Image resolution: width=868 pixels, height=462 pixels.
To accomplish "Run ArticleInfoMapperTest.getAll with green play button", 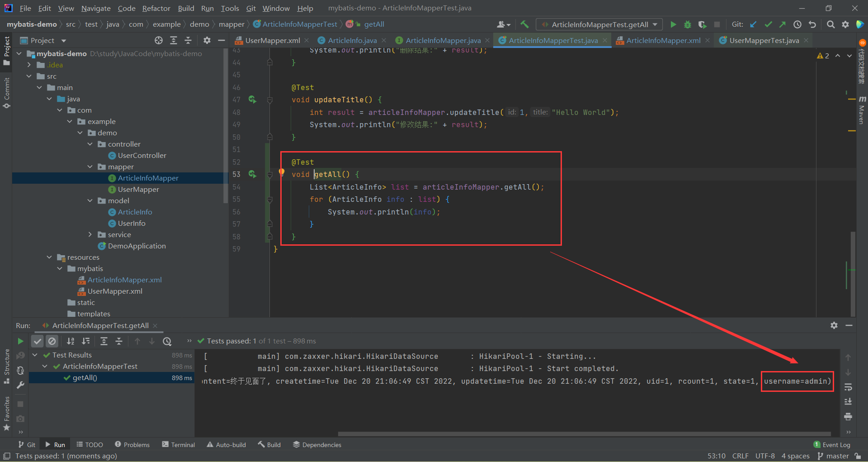I will [673, 24].
